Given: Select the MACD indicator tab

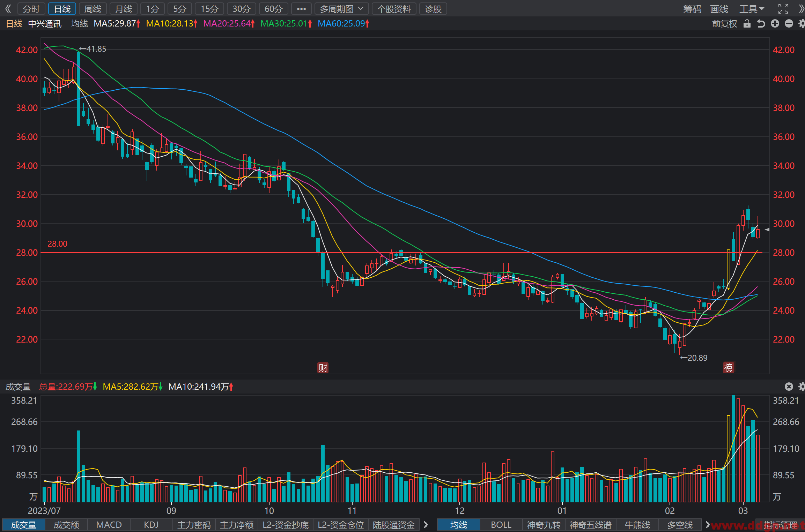Looking at the screenshot, I should pos(109,525).
